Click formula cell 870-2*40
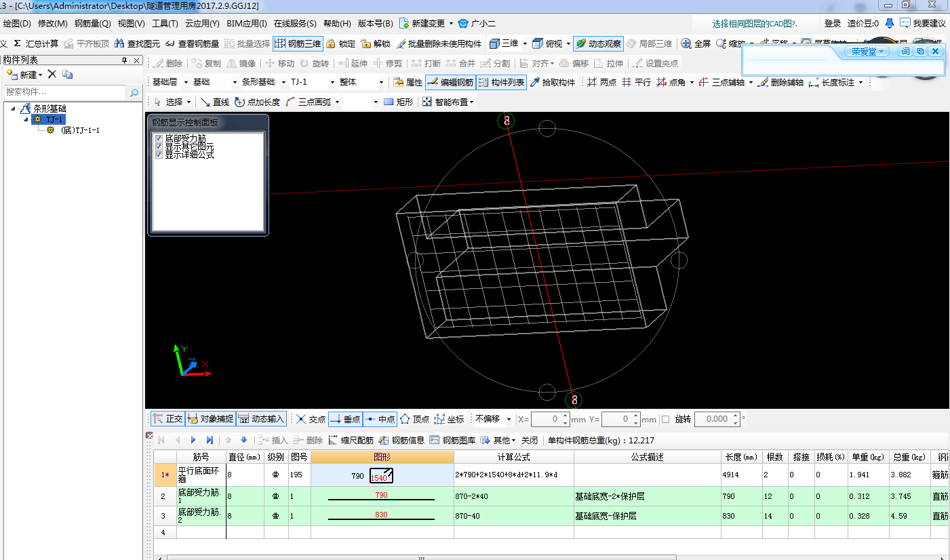 tap(513, 496)
